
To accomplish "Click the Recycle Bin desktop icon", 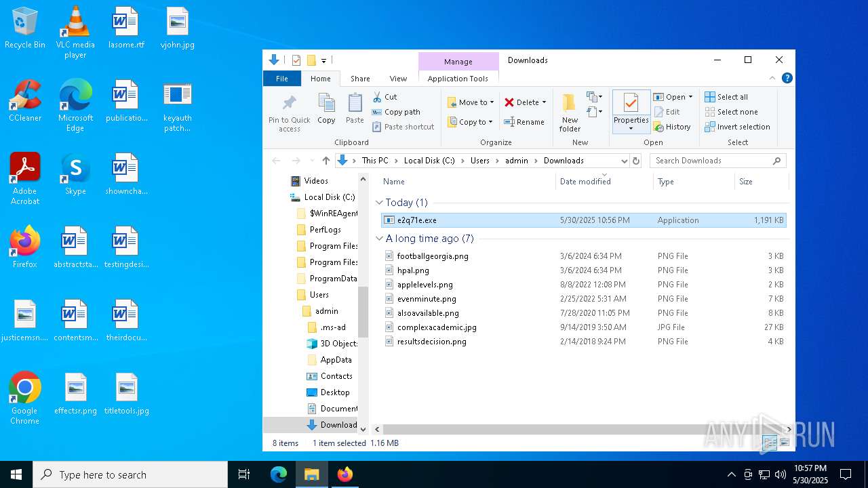I will [25, 28].
